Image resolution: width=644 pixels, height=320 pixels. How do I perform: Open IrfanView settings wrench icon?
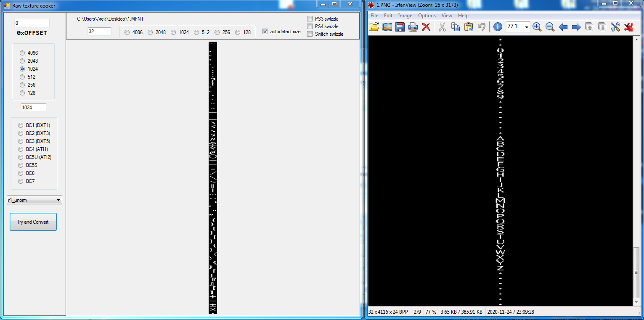pos(615,27)
